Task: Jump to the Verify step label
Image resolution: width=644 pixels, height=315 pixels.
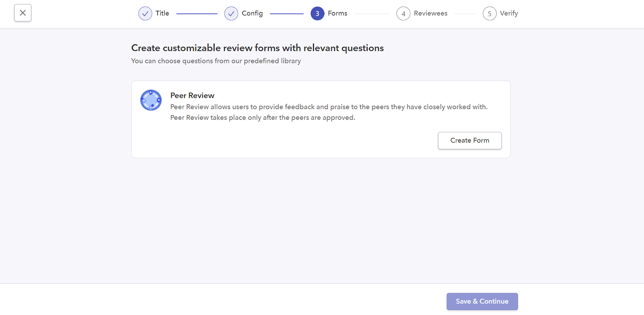Action: (509, 13)
